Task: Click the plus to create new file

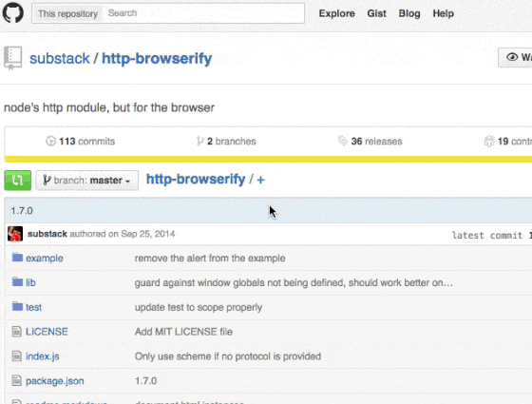Action: [260, 180]
